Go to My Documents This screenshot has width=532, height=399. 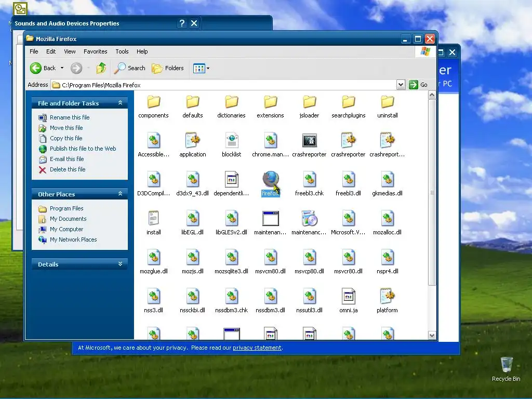point(68,219)
